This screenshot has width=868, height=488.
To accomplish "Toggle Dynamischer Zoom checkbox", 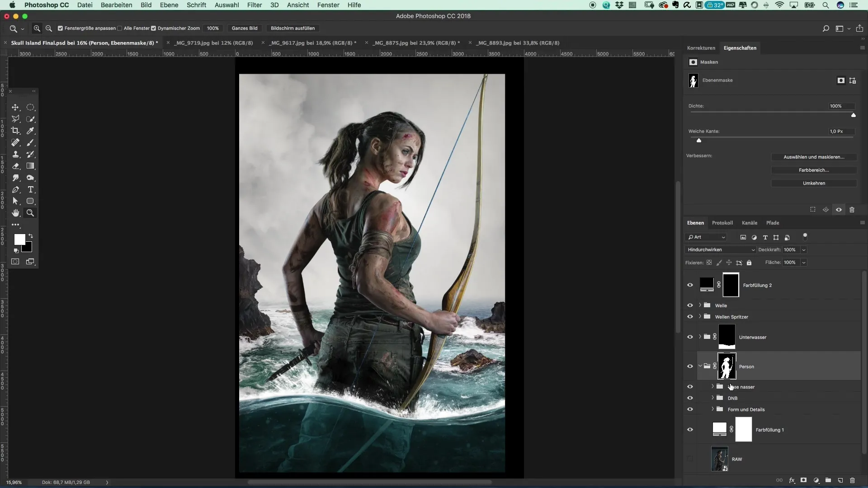I will pyautogui.click(x=153, y=28).
